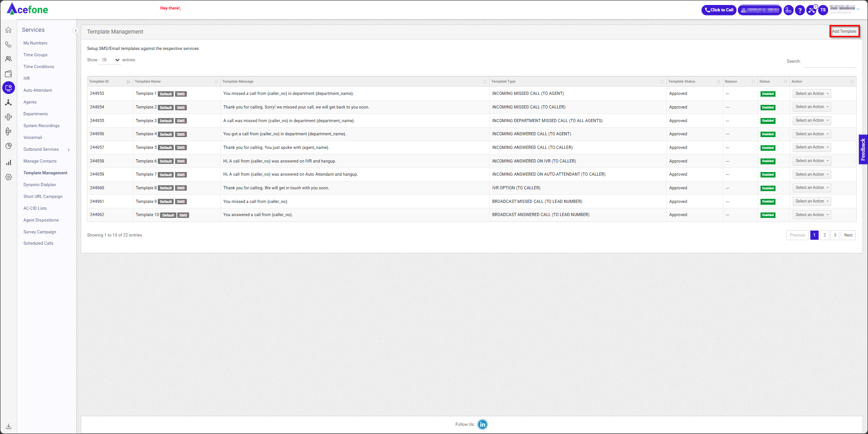This screenshot has height=434, width=868.
Task: Open Select an Action for Template 2
Action: [812, 107]
